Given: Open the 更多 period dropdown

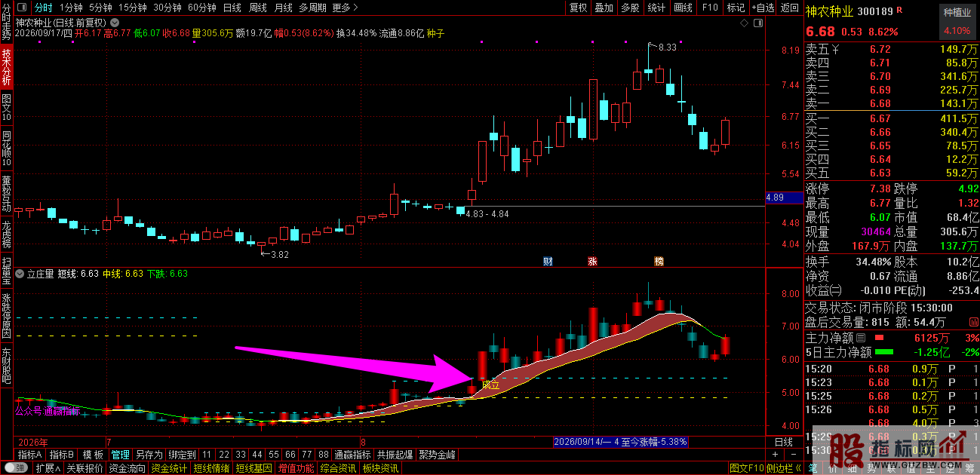Looking at the screenshot, I should coord(344,8).
